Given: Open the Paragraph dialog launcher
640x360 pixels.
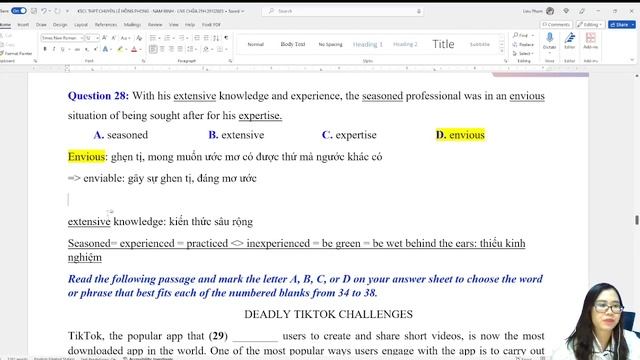Looking at the screenshot, I should [x=230, y=61].
